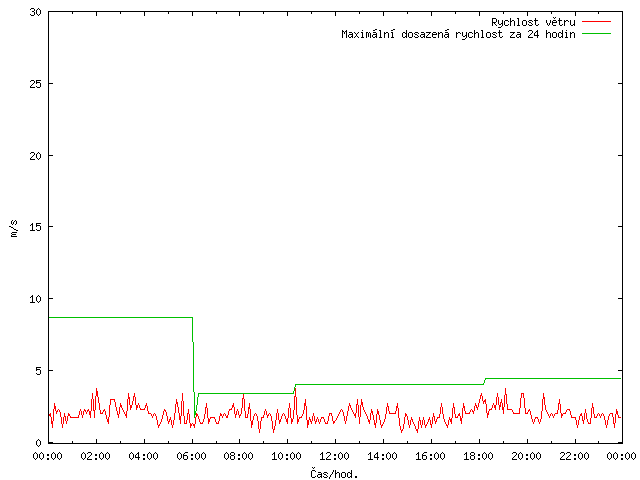The height and width of the screenshot is (480, 640).
Task: Click the y-axis value 15
Action: [36, 227]
